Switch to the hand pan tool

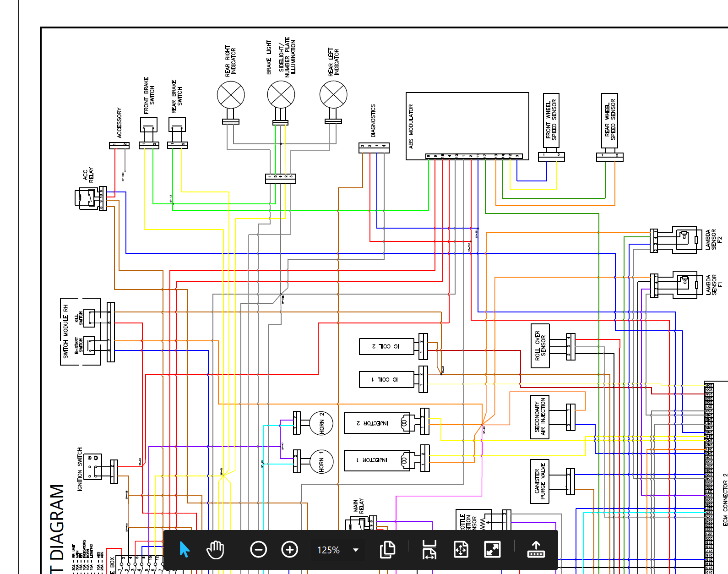[215, 549]
